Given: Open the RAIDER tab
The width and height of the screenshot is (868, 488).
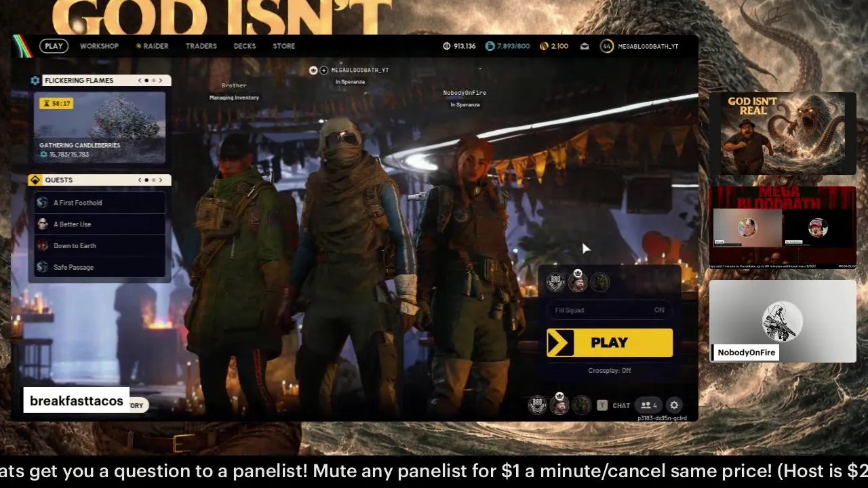Looking at the screenshot, I should [x=152, y=46].
